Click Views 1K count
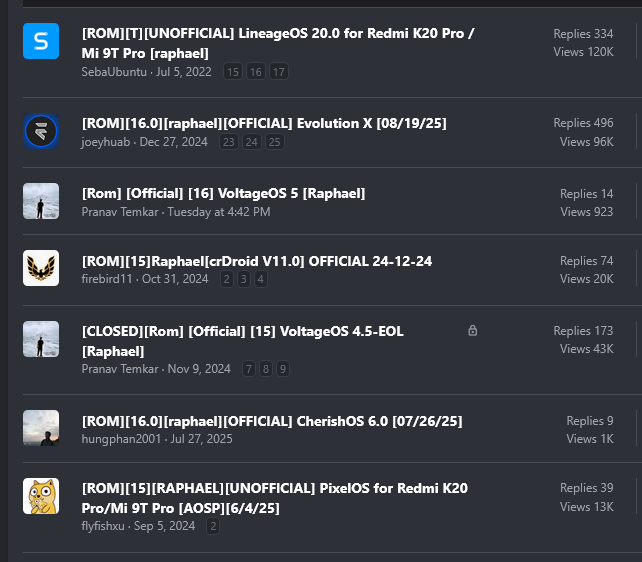Viewport: 642px width, 562px height. coord(590,439)
